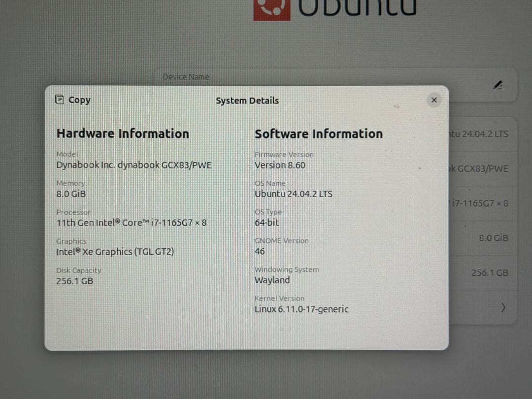532x399 pixels.
Task: Click the Copy button to copy system details
Action: pyautogui.click(x=72, y=100)
